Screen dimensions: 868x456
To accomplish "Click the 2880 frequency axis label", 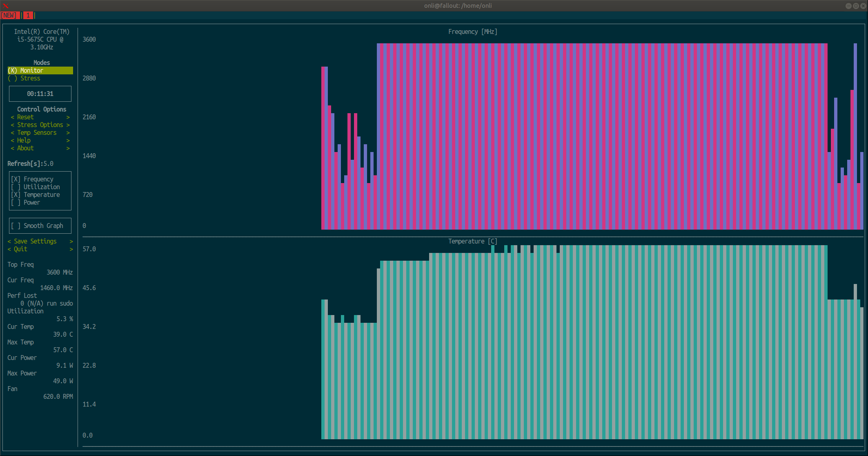I will point(89,78).
